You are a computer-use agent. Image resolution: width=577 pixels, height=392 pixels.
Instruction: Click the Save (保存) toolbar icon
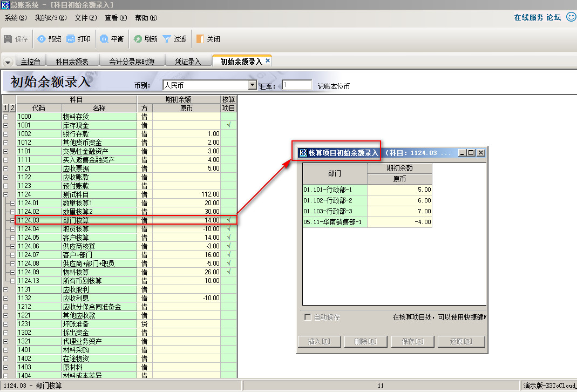click(x=8, y=39)
